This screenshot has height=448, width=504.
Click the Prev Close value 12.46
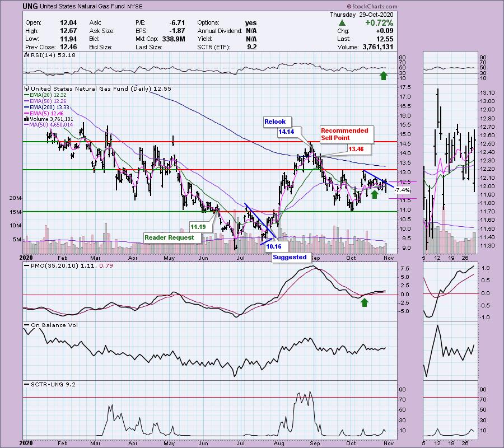pyautogui.click(x=68, y=47)
